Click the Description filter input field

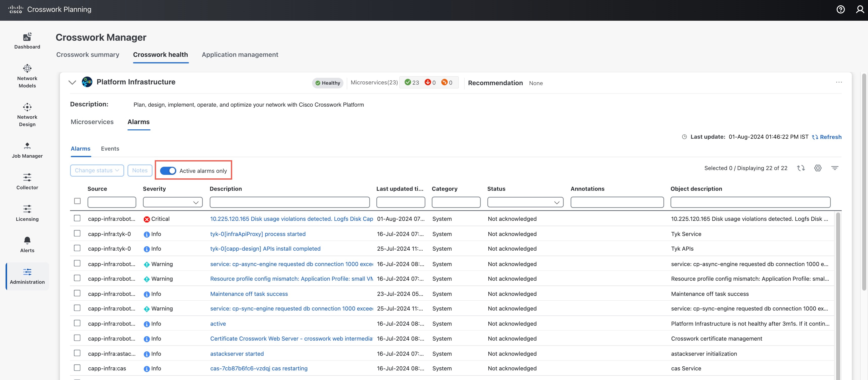point(289,202)
